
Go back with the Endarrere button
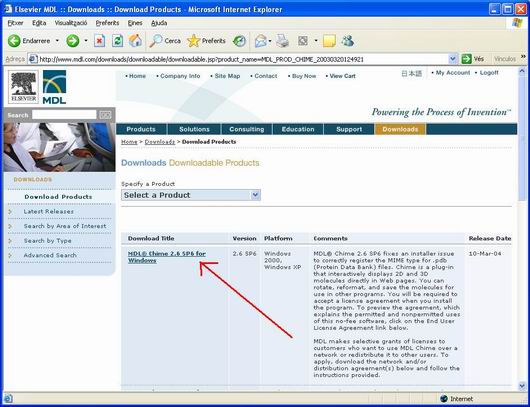click(29, 41)
